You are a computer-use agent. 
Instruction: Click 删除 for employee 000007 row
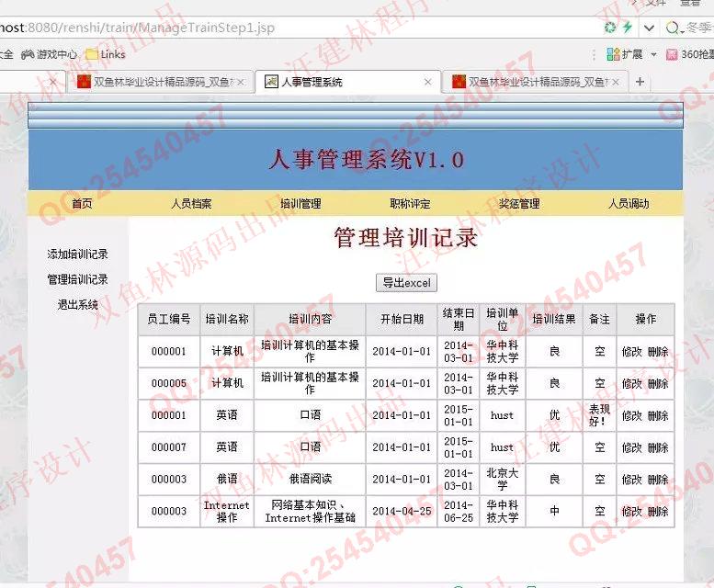pyautogui.click(x=658, y=447)
